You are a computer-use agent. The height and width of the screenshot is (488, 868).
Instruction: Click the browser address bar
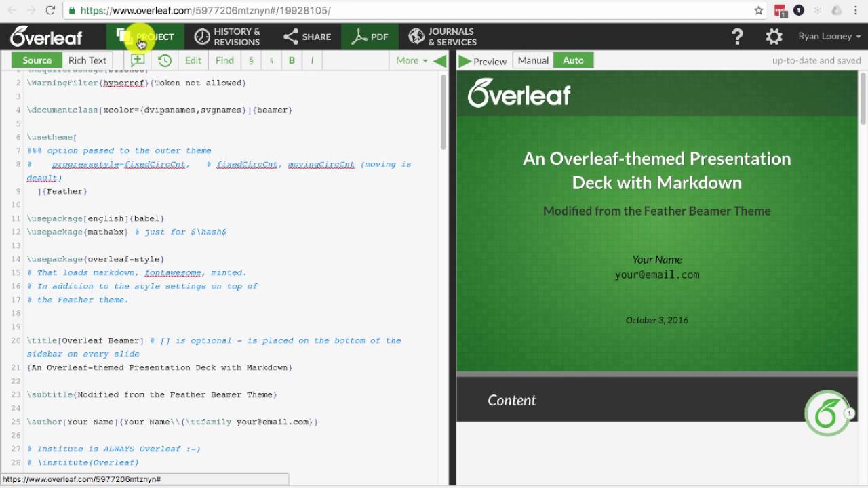(407, 10)
